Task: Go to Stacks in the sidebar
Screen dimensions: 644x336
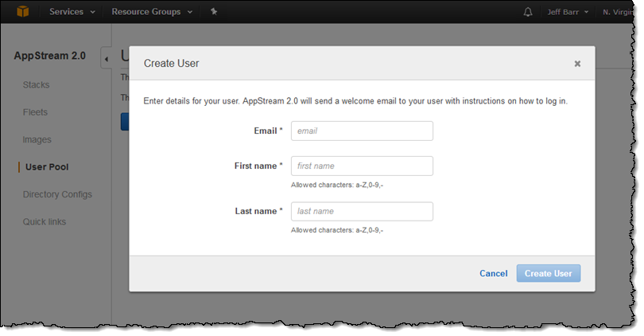Action: coord(37,84)
